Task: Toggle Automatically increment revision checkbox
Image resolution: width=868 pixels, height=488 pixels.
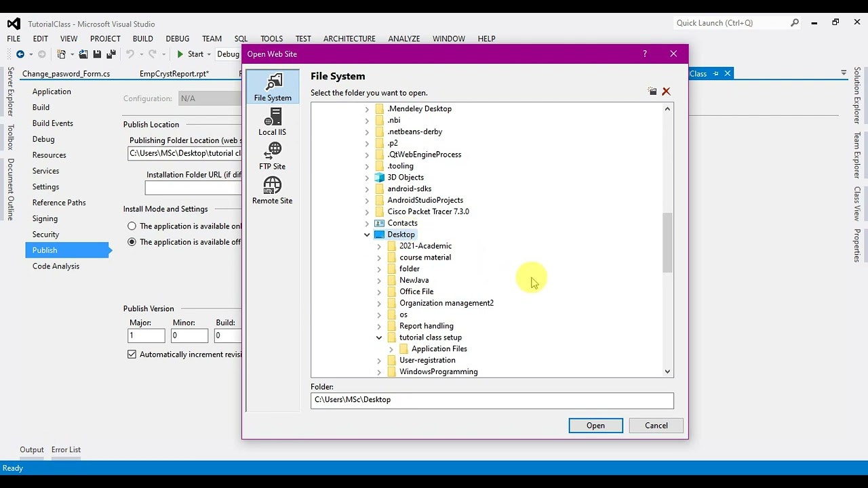Action: click(132, 354)
